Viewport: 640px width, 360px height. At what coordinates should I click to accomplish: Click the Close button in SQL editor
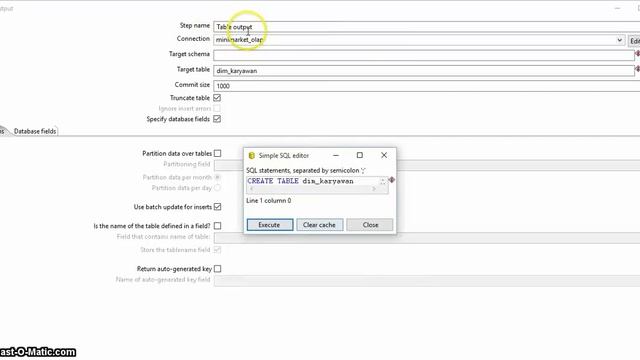point(370,225)
